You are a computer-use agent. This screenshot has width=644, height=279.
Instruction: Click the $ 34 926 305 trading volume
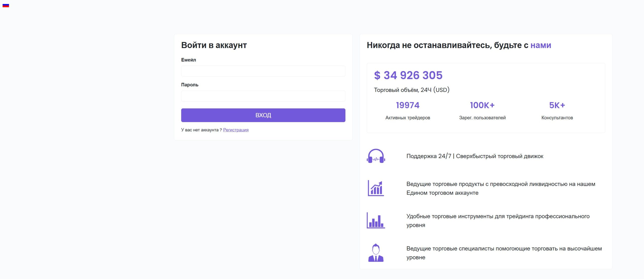coord(408,75)
